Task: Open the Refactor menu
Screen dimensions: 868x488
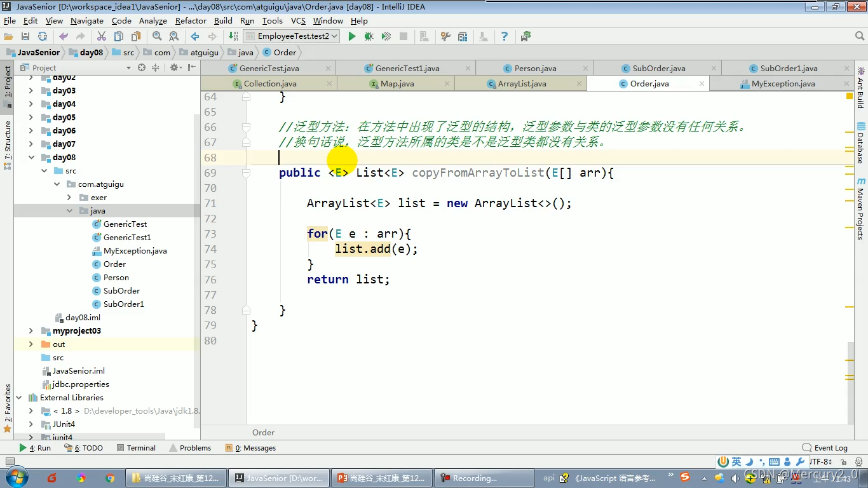Action: click(191, 20)
